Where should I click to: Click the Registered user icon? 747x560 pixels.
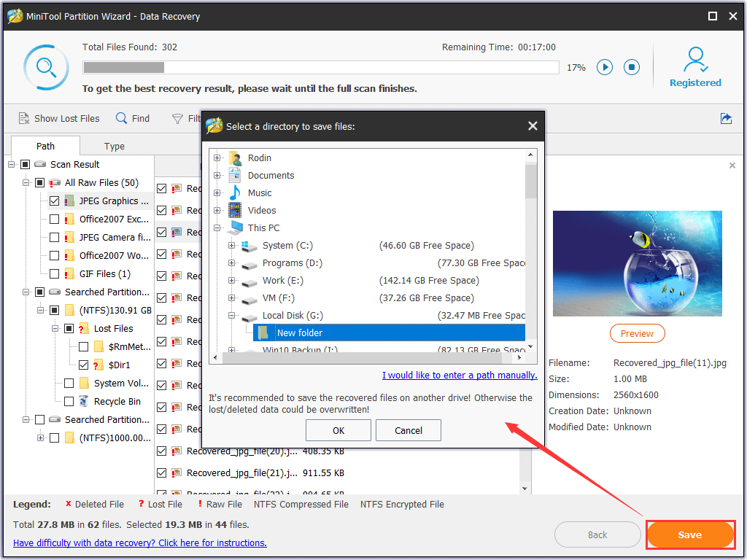click(695, 60)
